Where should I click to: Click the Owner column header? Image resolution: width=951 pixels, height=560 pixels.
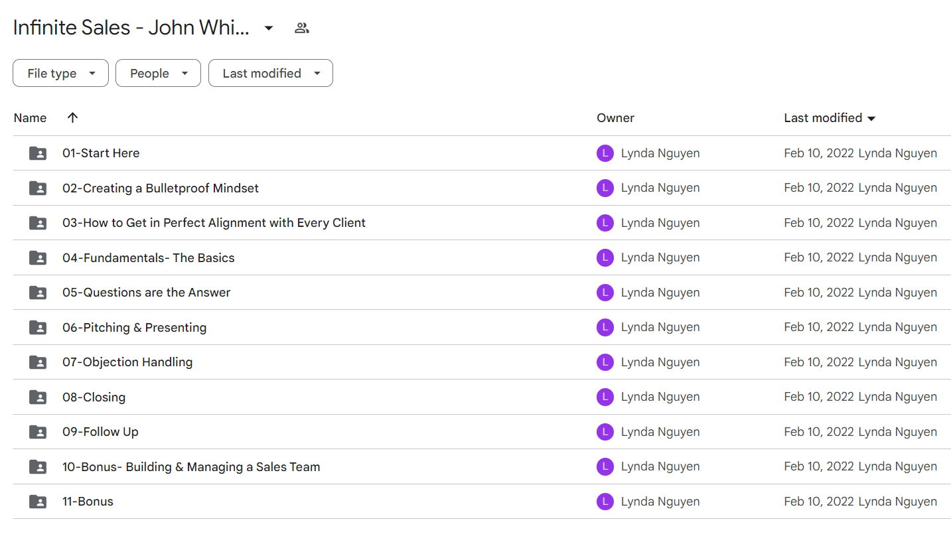tap(615, 118)
